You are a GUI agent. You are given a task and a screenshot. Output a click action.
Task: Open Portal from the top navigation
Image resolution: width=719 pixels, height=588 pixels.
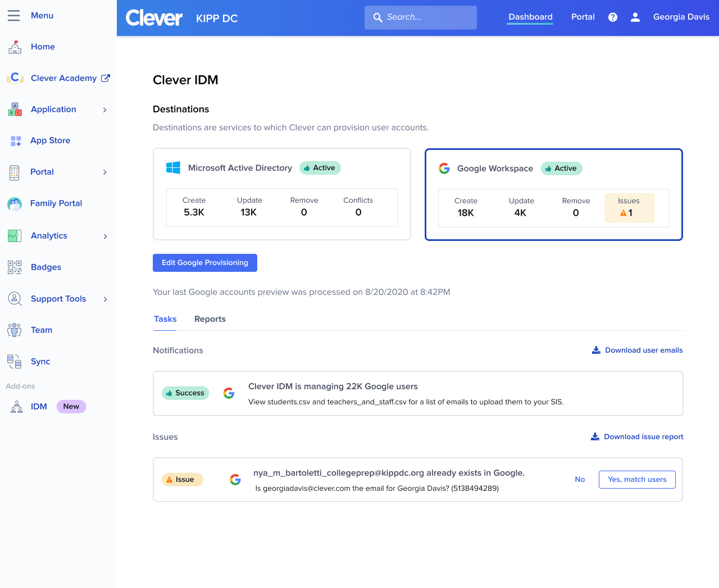click(x=583, y=17)
